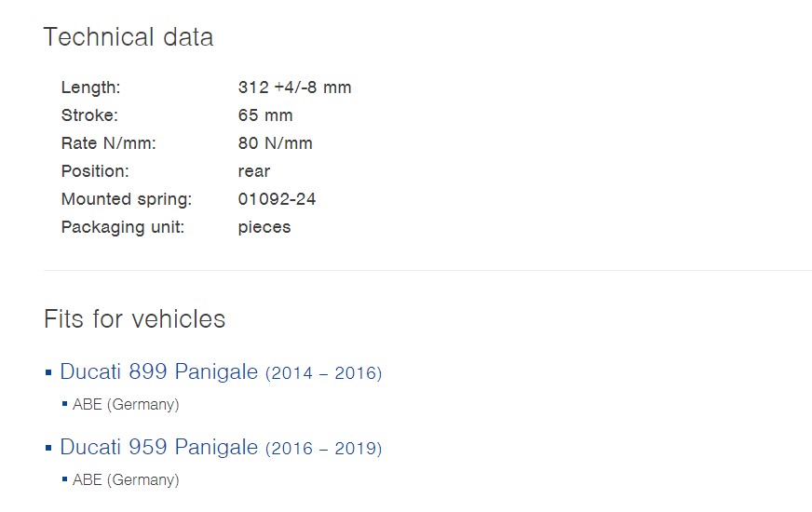
Task: Click the Technical data heading
Action: point(129,37)
